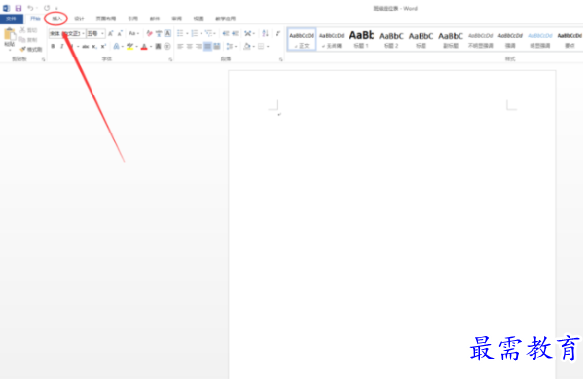
Task: Switch to the 邮件 (Mailings) tab
Action: (x=155, y=19)
